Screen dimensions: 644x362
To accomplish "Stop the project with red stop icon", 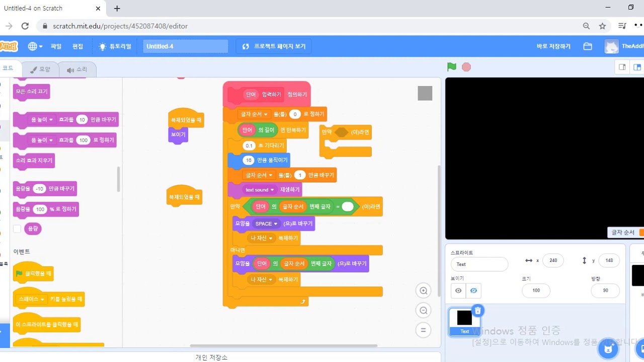I will (466, 67).
